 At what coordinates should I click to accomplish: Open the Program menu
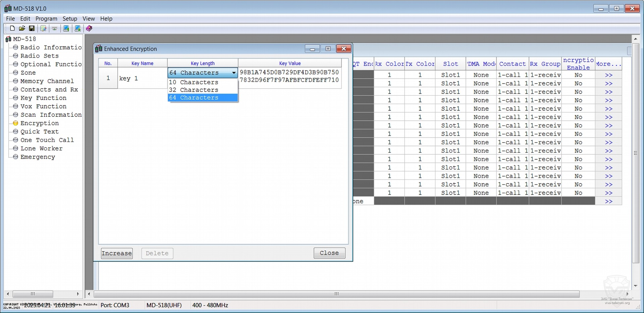point(46,19)
